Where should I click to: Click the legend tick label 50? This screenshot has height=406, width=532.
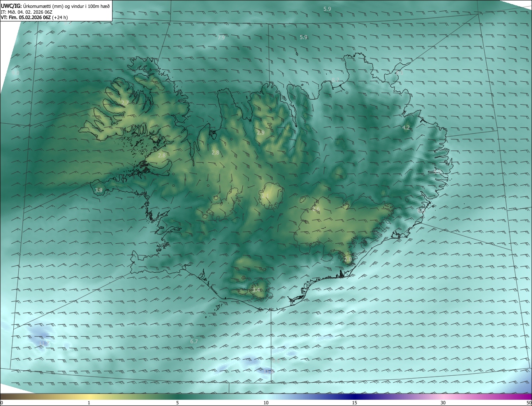pos(529,403)
